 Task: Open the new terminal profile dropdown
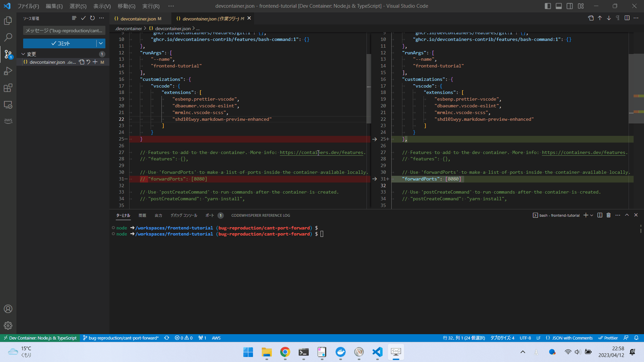[592, 215]
